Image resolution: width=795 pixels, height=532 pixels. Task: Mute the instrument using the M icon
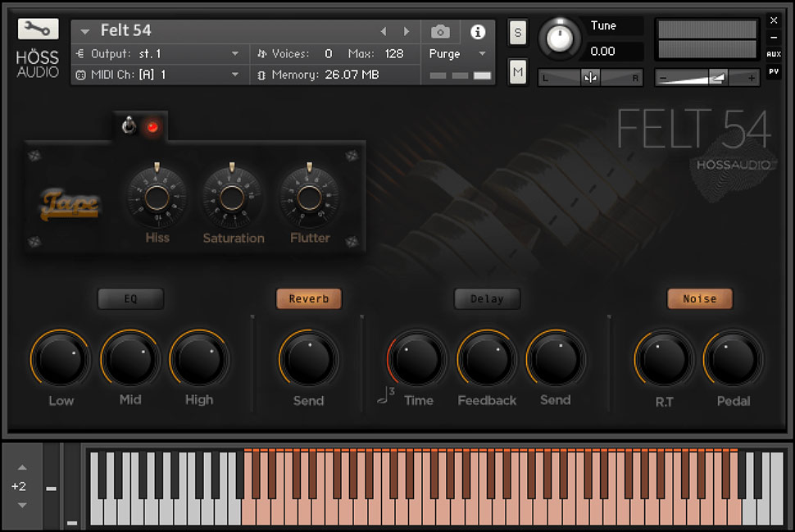point(517,72)
